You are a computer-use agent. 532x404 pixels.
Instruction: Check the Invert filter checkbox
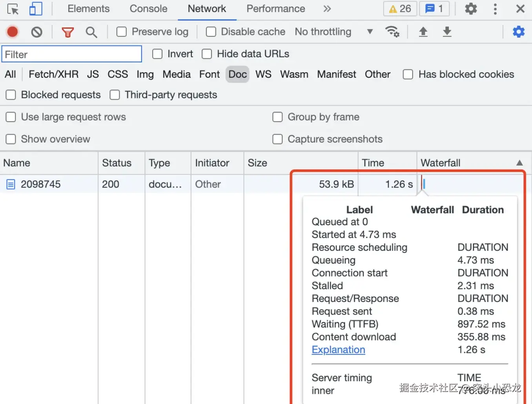pyautogui.click(x=157, y=54)
